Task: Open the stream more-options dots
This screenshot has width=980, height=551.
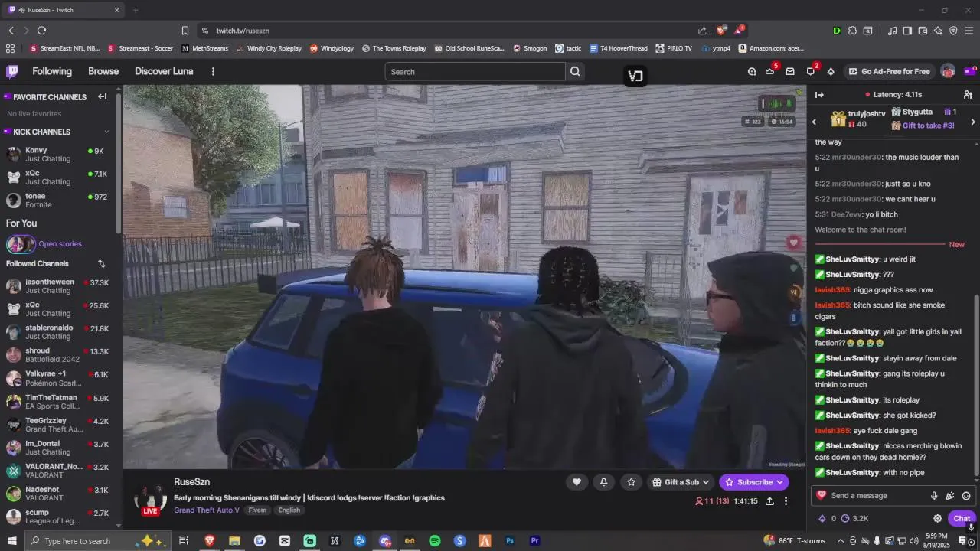Action: [x=786, y=501]
